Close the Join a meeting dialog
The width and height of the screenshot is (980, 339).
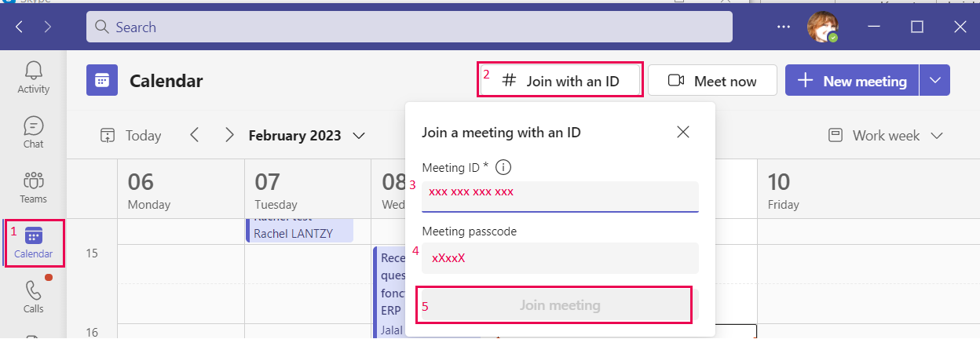pyautogui.click(x=683, y=132)
